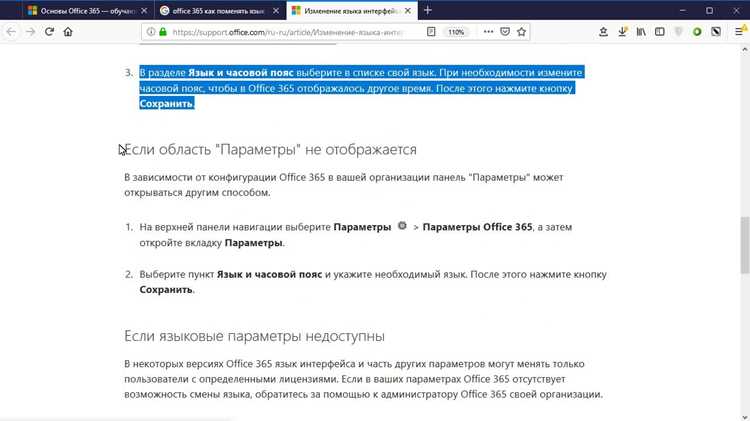Click bold Сохранить at end of step 2
This screenshot has height=421, width=750.
pyautogui.click(x=166, y=289)
